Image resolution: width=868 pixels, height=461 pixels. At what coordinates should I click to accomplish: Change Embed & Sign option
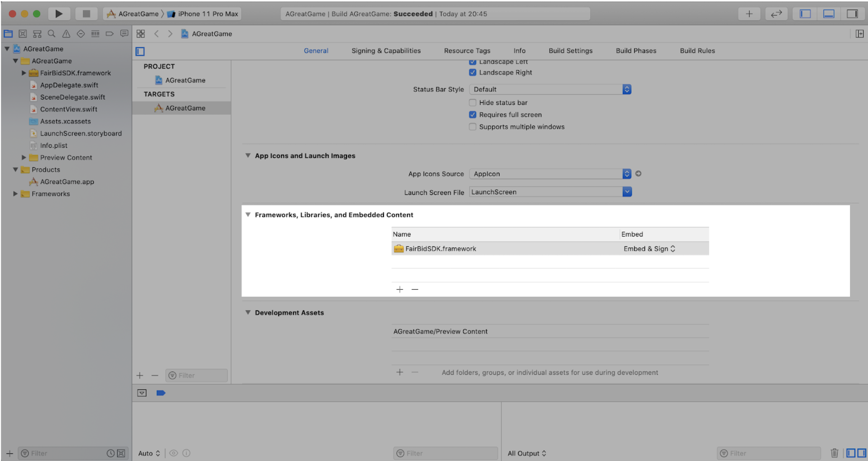tap(649, 248)
